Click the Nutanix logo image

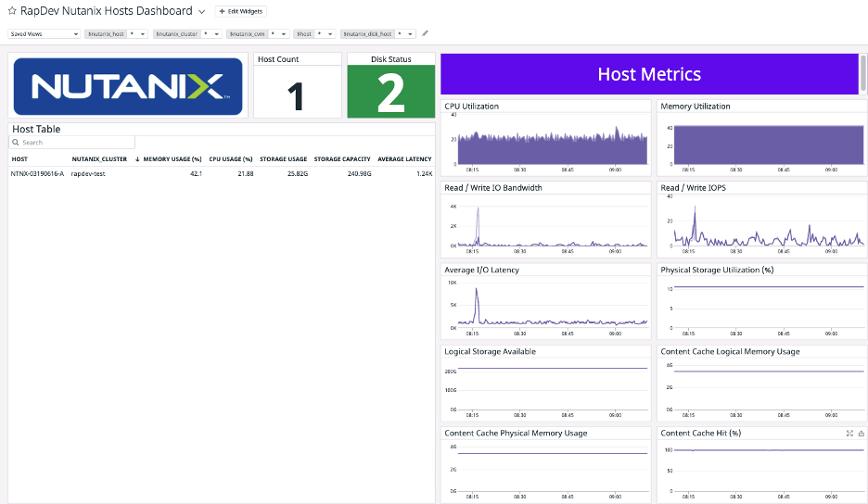128,86
